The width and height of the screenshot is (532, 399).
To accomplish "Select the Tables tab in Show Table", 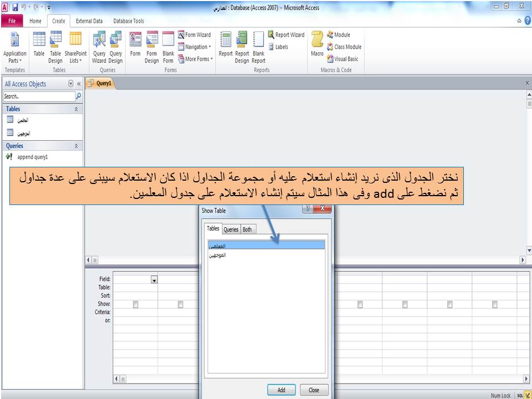I will tap(213, 228).
